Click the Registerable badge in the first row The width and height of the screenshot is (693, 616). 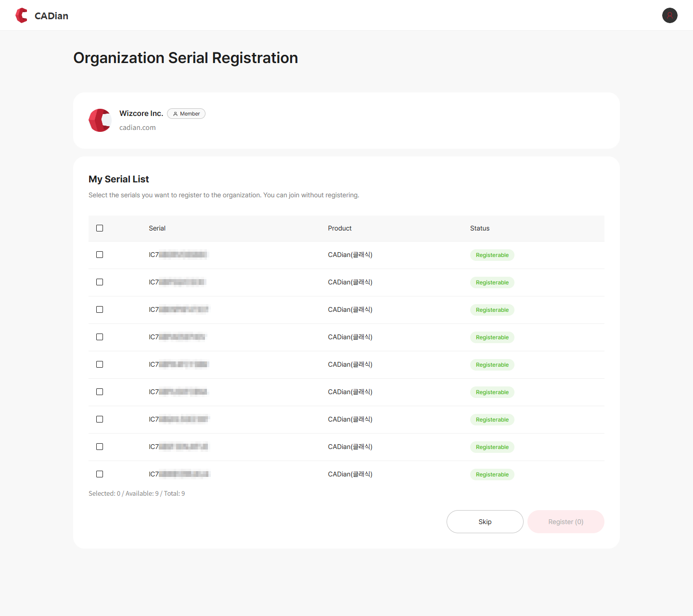[492, 255]
